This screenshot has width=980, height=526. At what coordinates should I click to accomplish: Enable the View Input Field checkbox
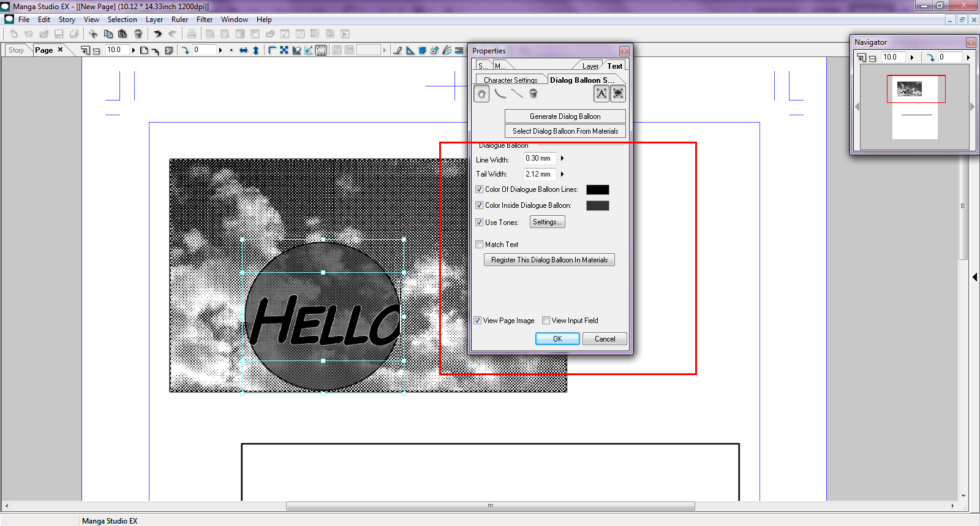(546, 321)
